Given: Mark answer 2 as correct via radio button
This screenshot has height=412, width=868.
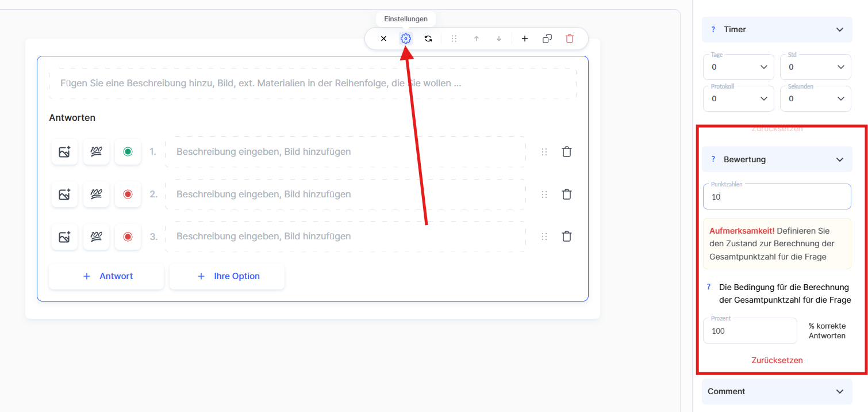Looking at the screenshot, I should click(128, 194).
